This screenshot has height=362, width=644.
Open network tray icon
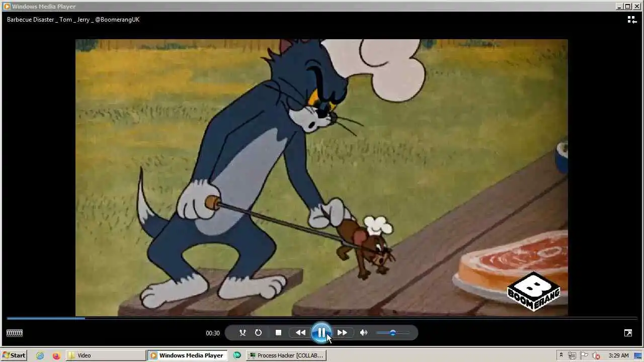point(573,355)
